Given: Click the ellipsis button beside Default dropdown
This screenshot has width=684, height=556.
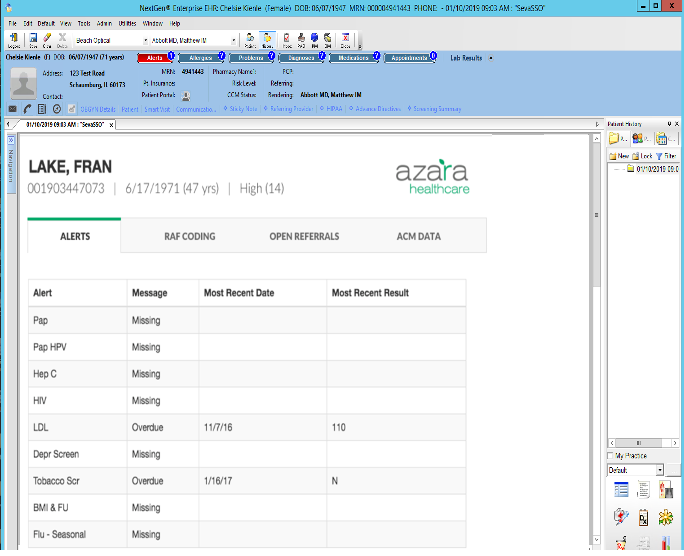Looking at the screenshot, I should tap(673, 470).
